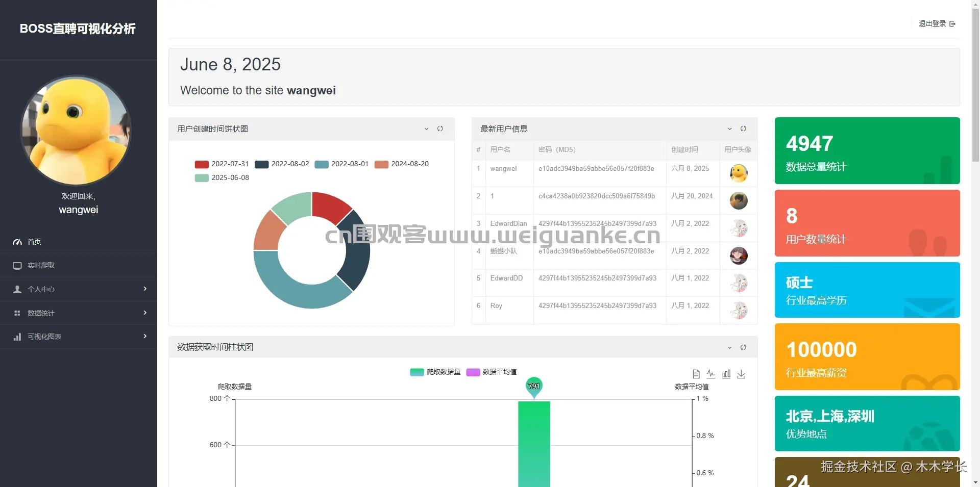Open the chart data view icon
980x487 pixels.
[x=696, y=374]
